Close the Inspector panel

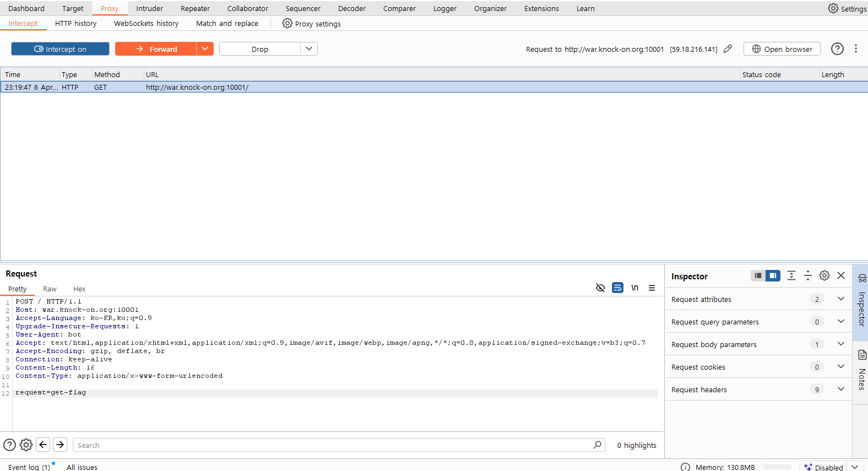(841, 275)
